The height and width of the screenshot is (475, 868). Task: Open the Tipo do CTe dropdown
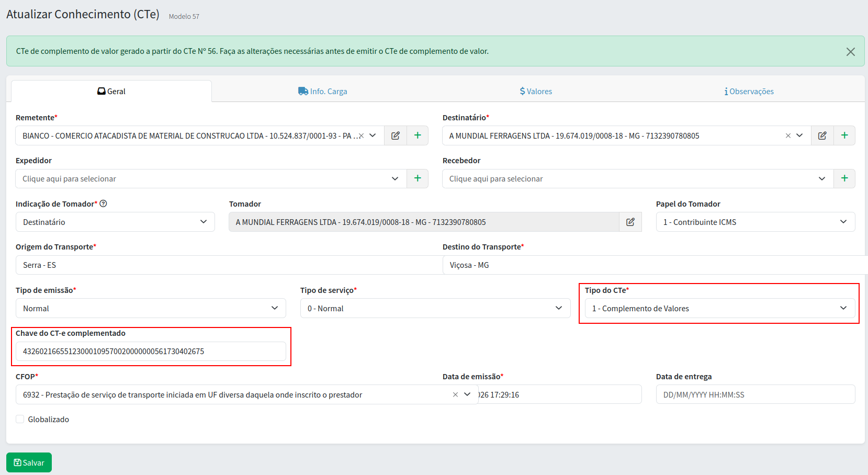(x=719, y=308)
